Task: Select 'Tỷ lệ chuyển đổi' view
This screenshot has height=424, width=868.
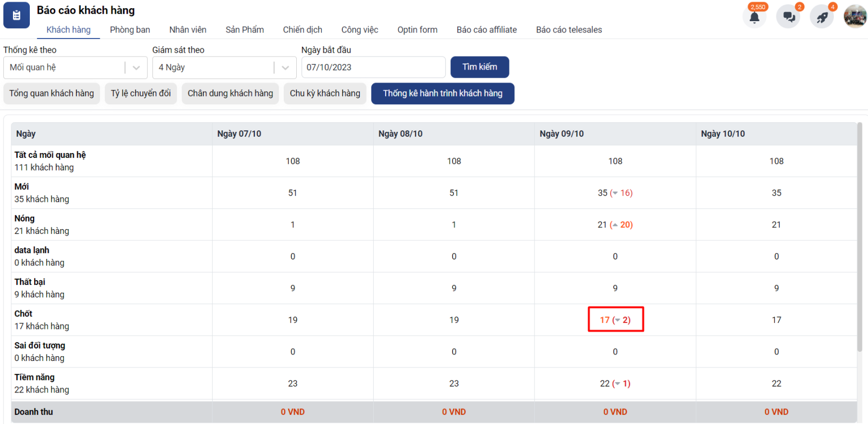Action: click(141, 93)
